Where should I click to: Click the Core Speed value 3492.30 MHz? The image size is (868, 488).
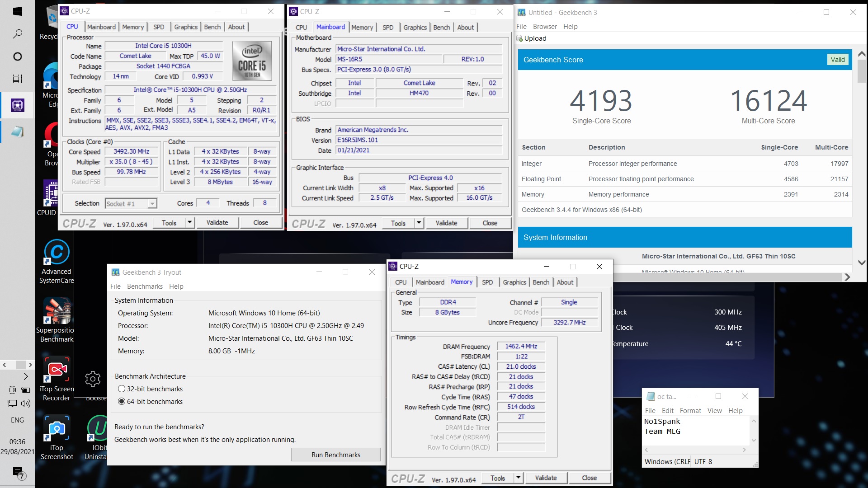[132, 152]
